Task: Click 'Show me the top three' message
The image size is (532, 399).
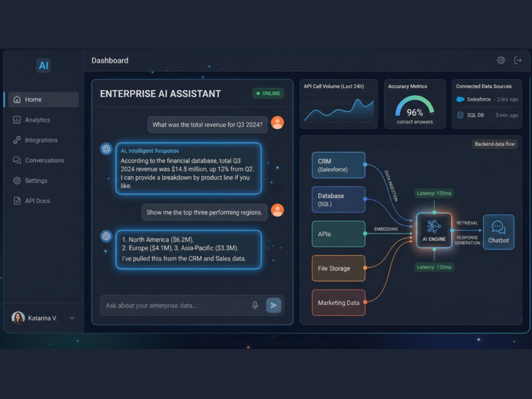Action: click(204, 212)
